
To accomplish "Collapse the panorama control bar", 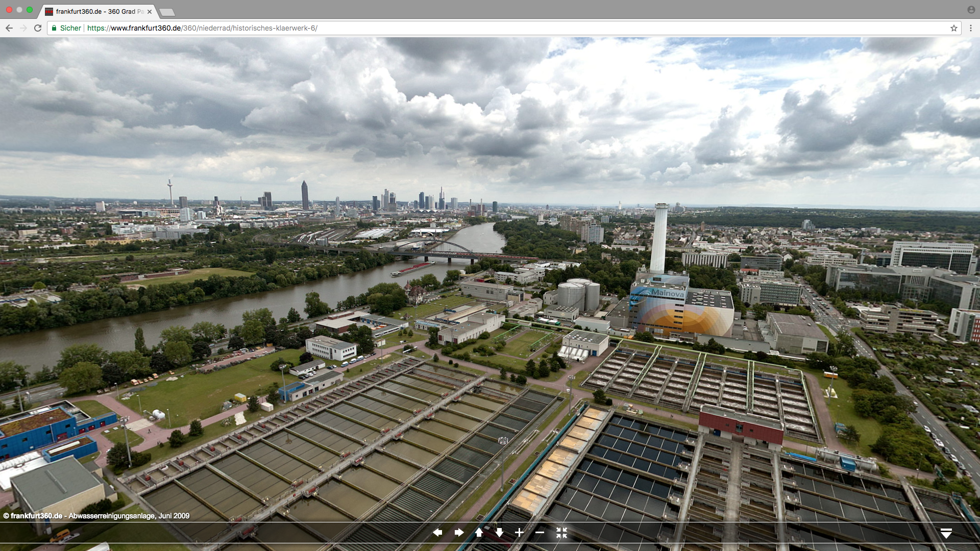I will point(946,533).
